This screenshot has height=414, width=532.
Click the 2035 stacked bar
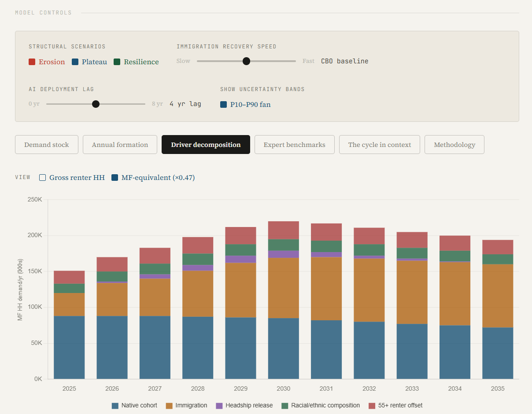(x=498, y=309)
